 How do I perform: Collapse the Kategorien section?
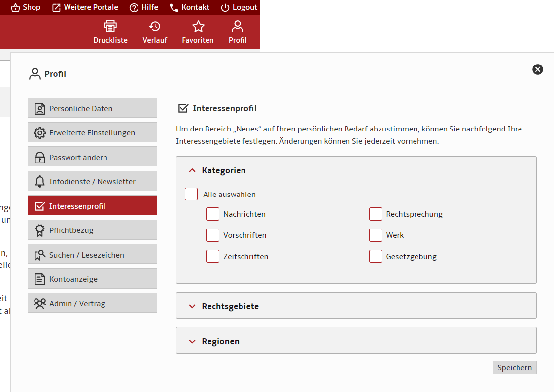tap(192, 171)
